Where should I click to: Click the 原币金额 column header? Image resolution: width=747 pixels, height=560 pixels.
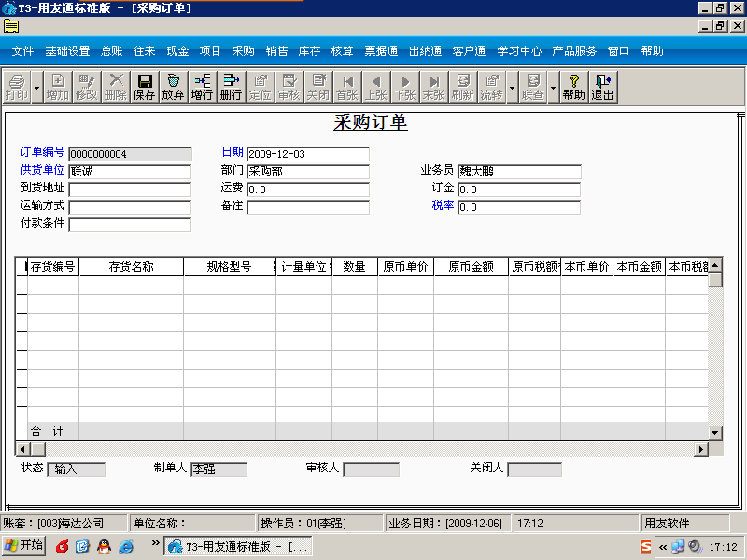click(x=471, y=267)
